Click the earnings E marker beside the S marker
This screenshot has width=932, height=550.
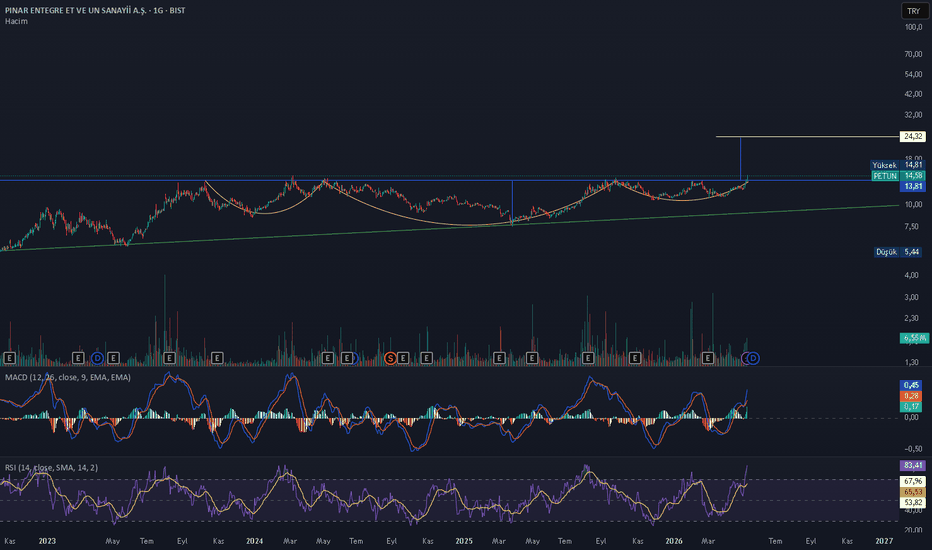tap(403, 357)
